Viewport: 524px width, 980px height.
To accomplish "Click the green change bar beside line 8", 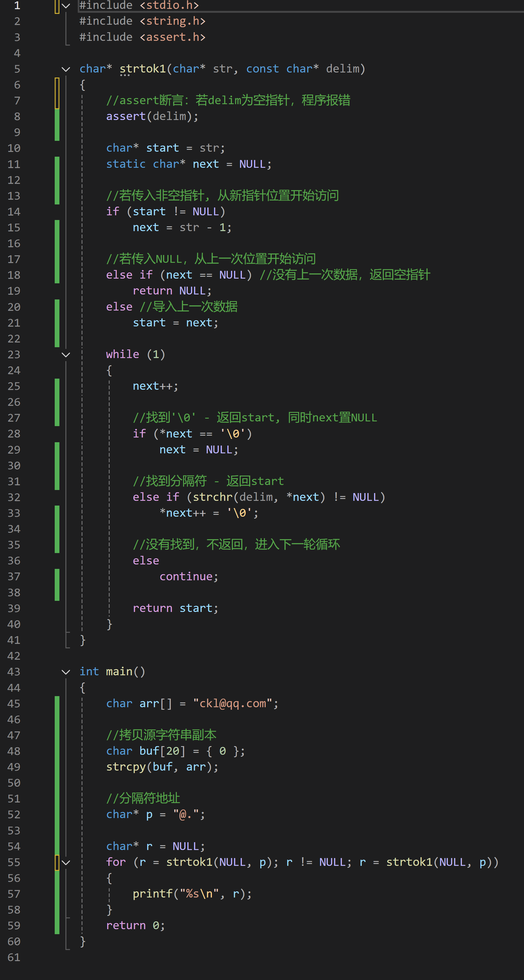I will (x=56, y=116).
